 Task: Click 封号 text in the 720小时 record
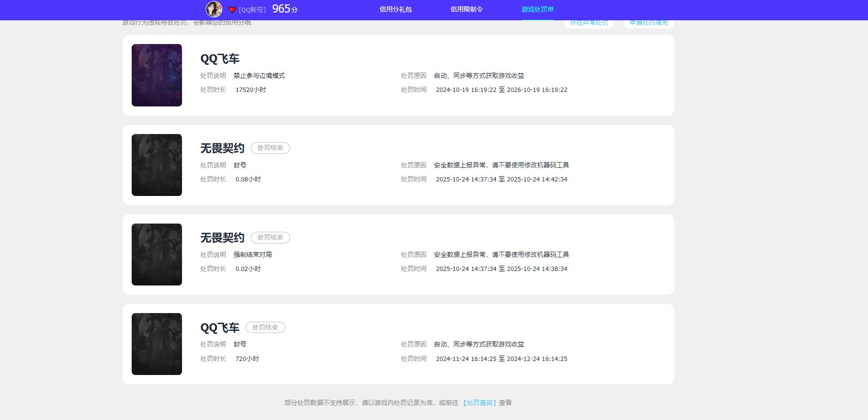coord(240,344)
